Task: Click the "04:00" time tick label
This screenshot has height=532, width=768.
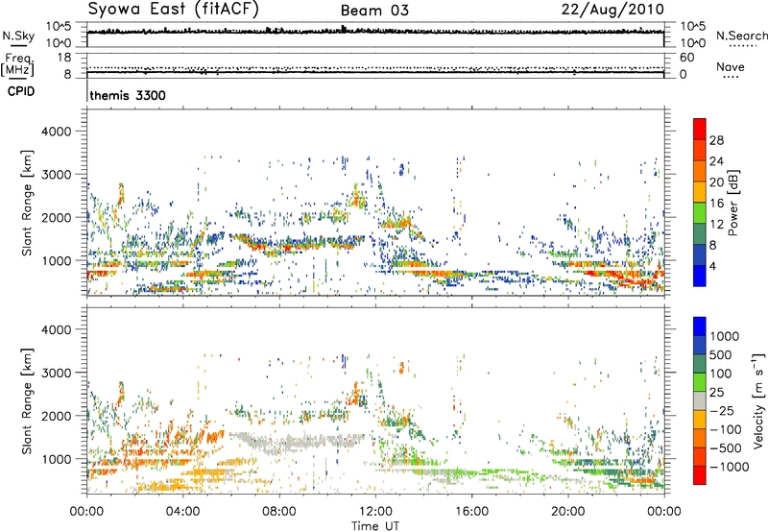Action: (x=182, y=512)
